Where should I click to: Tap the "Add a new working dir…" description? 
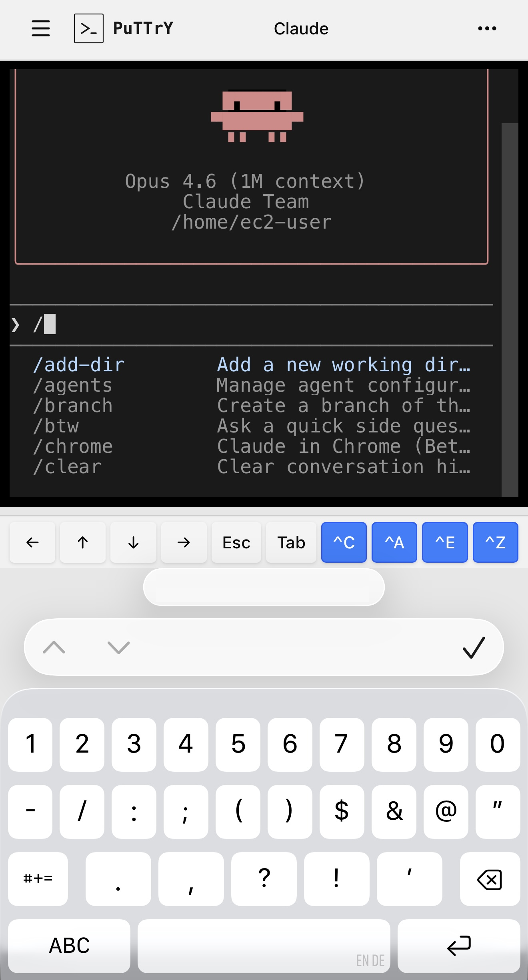[344, 365]
